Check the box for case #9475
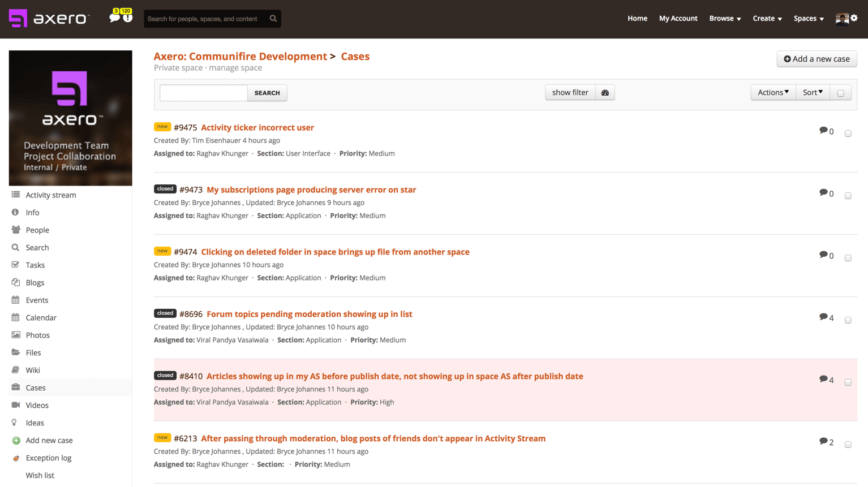Image resolution: width=868 pixels, height=487 pixels. [848, 133]
